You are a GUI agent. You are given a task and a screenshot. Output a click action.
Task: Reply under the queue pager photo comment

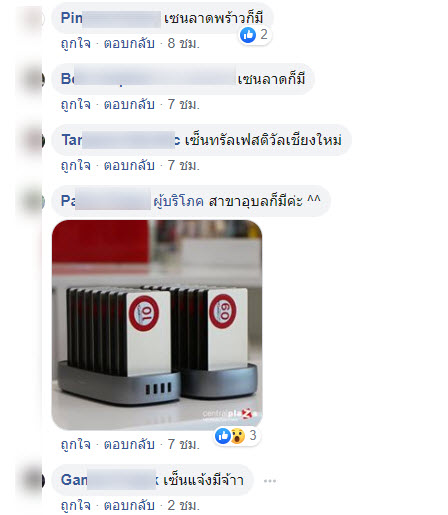(x=129, y=444)
